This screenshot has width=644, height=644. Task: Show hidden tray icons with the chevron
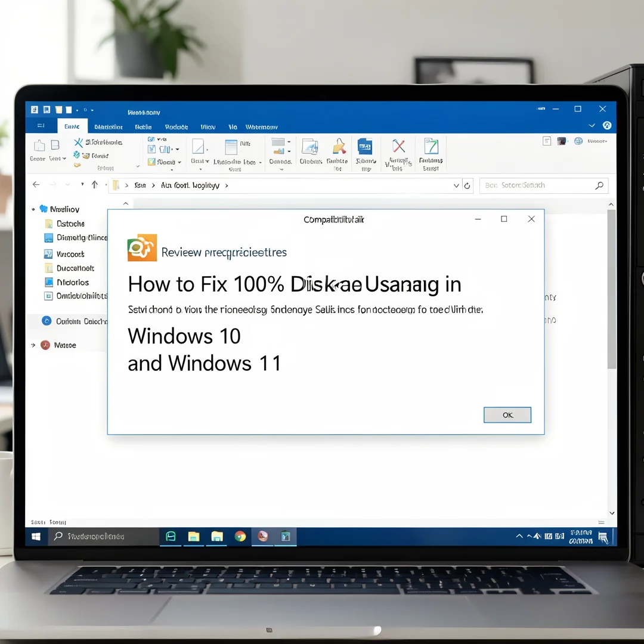519,536
